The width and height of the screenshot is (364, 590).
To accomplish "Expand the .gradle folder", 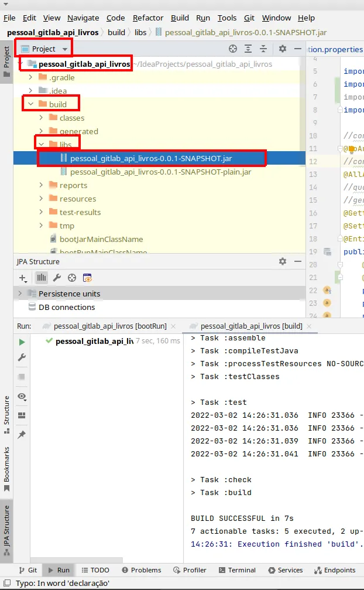I will [31, 77].
